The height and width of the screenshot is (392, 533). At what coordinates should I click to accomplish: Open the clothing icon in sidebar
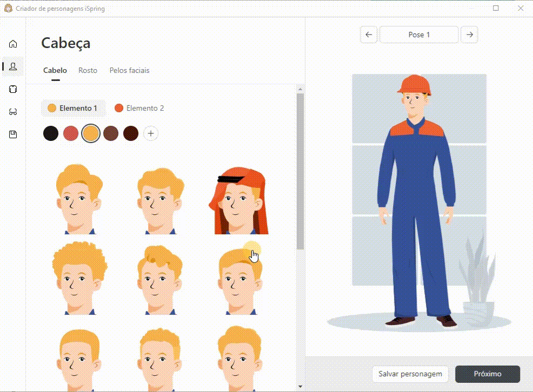tap(13, 89)
